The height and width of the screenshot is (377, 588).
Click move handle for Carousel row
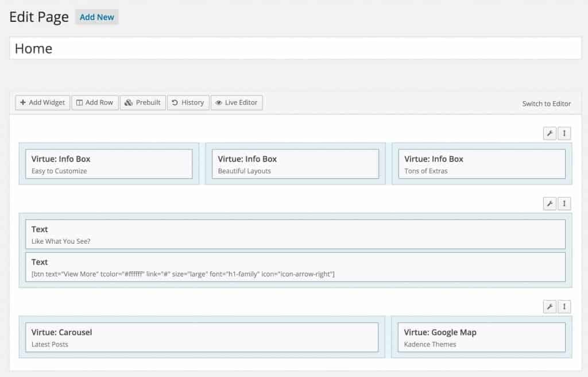564,307
